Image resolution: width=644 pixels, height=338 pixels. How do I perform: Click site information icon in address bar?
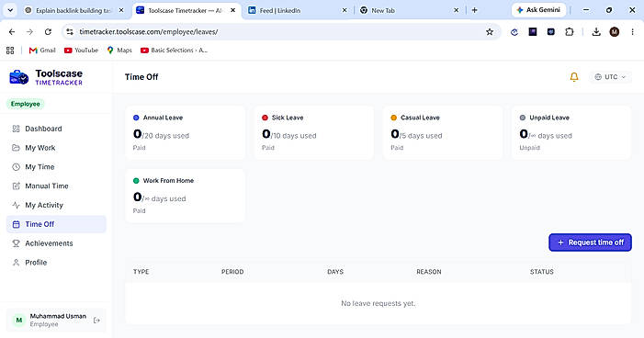(x=70, y=31)
